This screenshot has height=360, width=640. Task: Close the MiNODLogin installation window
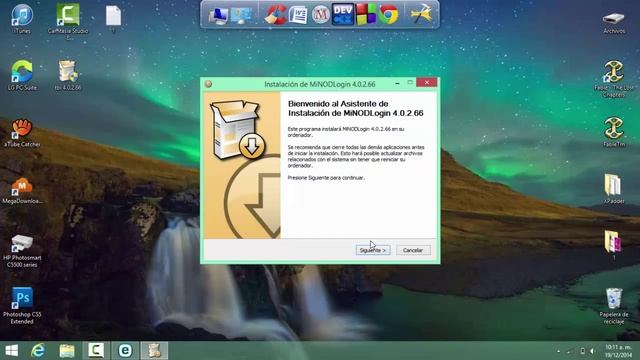point(427,82)
